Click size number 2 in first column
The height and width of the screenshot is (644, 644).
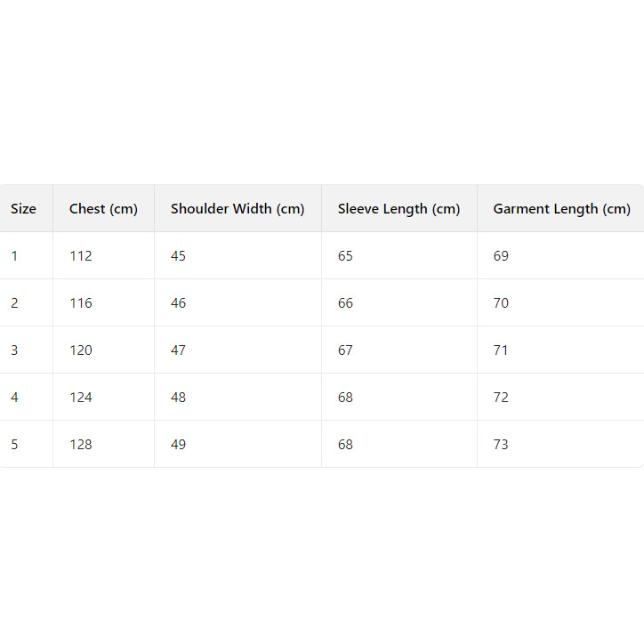14,303
